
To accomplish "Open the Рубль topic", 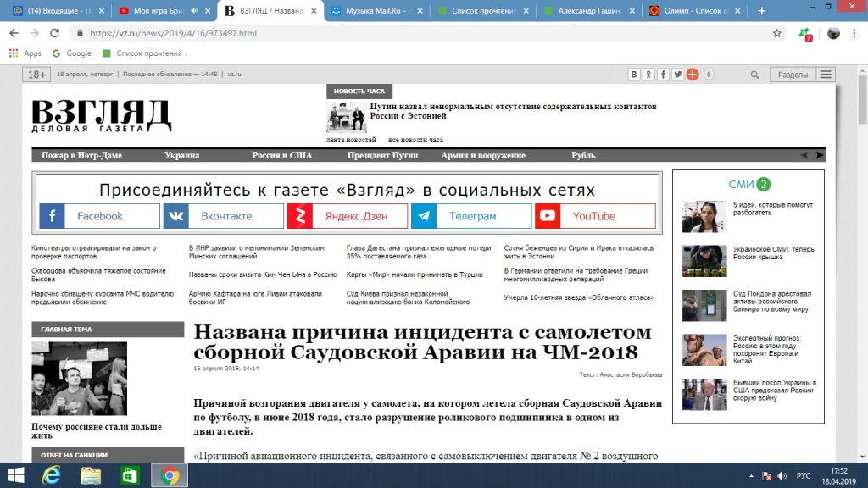I will (583, 156).
